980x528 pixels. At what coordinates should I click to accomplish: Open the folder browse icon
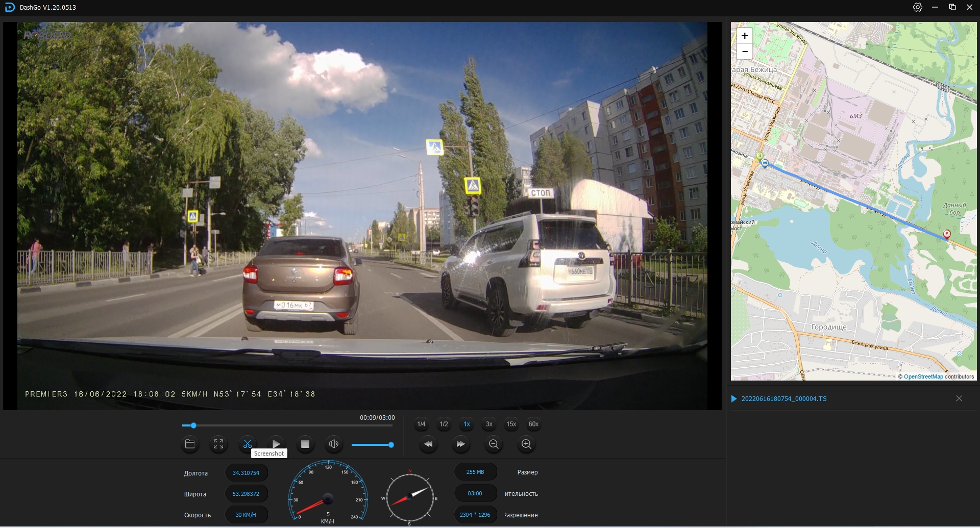point(190,444)
